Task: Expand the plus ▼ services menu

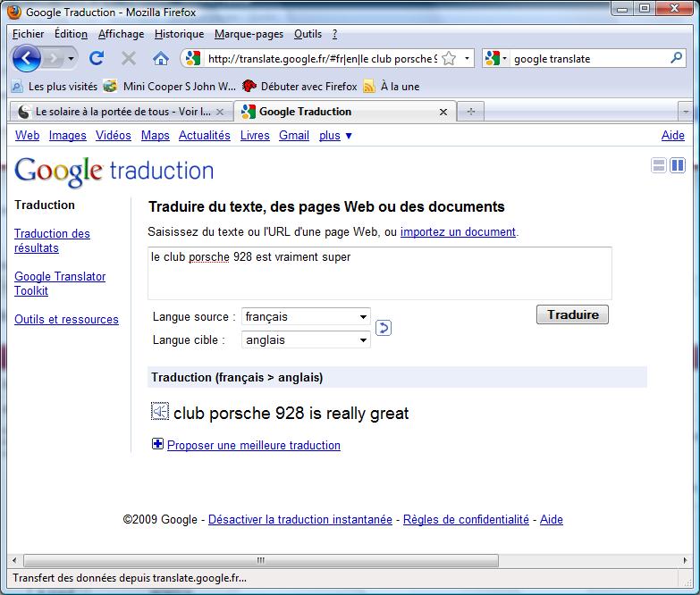Action: (336, 135)
